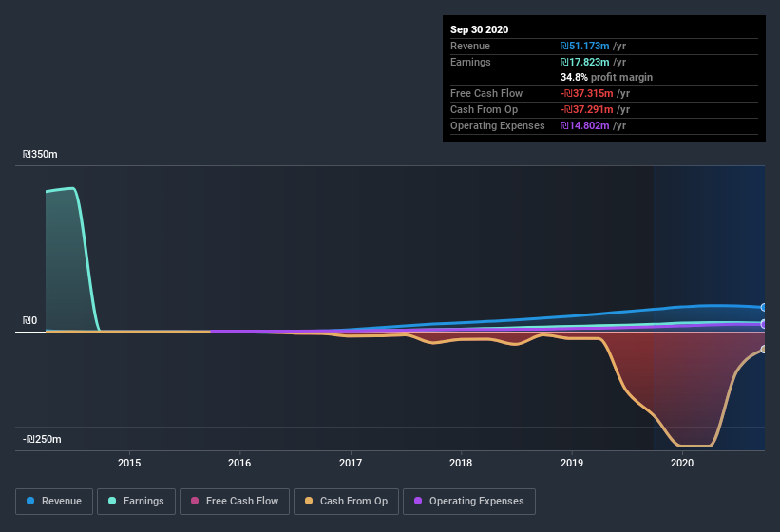The height and width of the screenshot is (532, 780).
Task: Toggle the Revenue series in legend
Action: pos(54,501)
